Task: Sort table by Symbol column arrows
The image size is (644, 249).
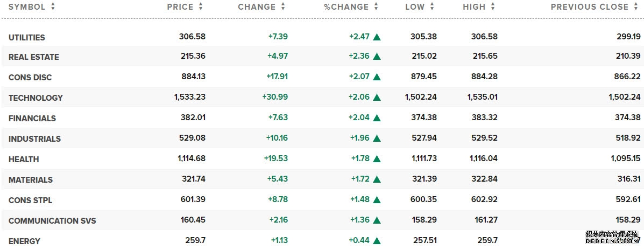Action: [53, 7]
